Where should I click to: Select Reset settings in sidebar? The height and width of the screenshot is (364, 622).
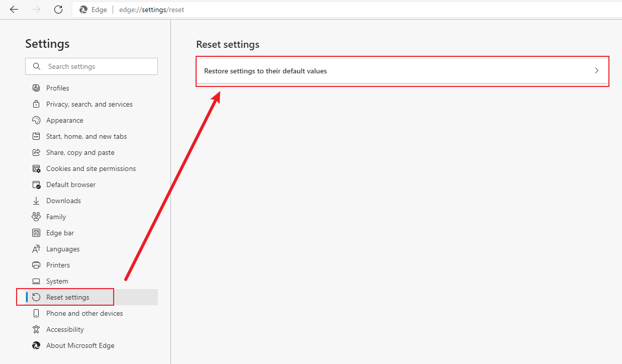tap(92, 297)
